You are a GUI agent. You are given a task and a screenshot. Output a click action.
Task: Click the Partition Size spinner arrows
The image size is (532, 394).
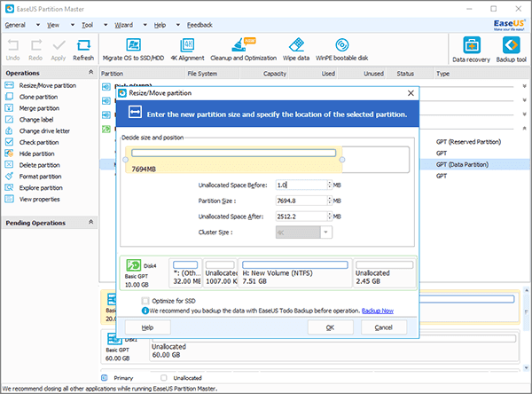pos(329,201)
